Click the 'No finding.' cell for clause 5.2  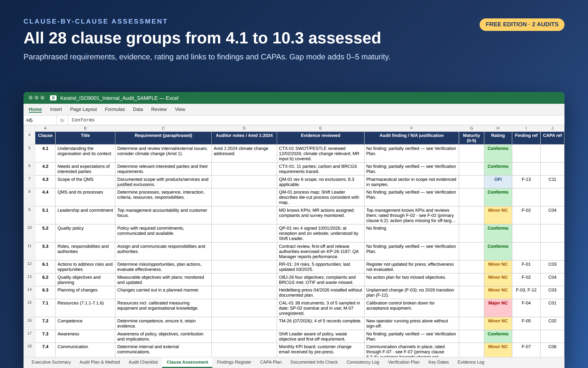pos(411,233)
